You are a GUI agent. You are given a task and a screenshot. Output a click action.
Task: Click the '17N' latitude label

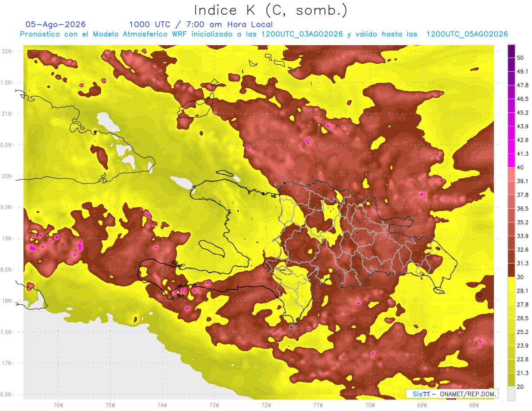click(x=6, y=363)
